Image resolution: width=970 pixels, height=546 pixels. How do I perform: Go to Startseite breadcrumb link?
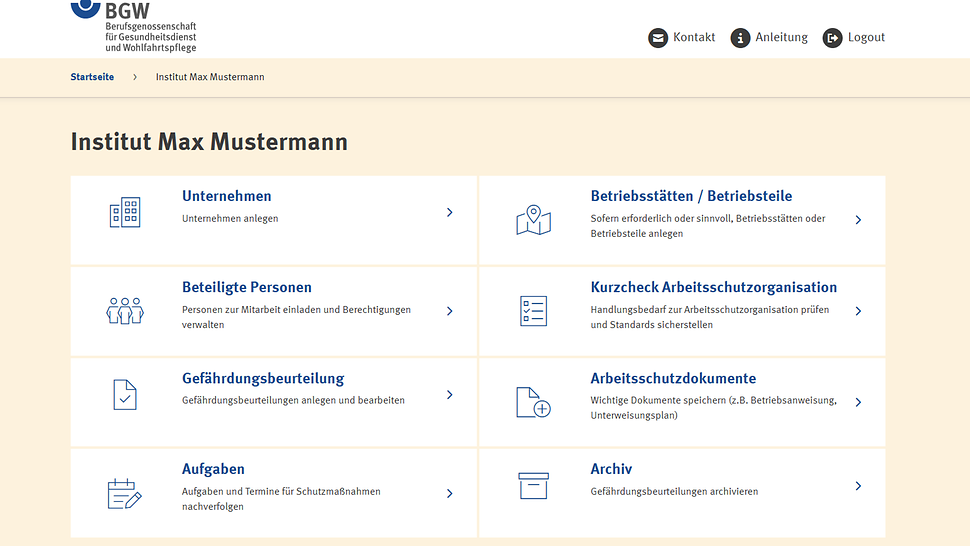92,77
